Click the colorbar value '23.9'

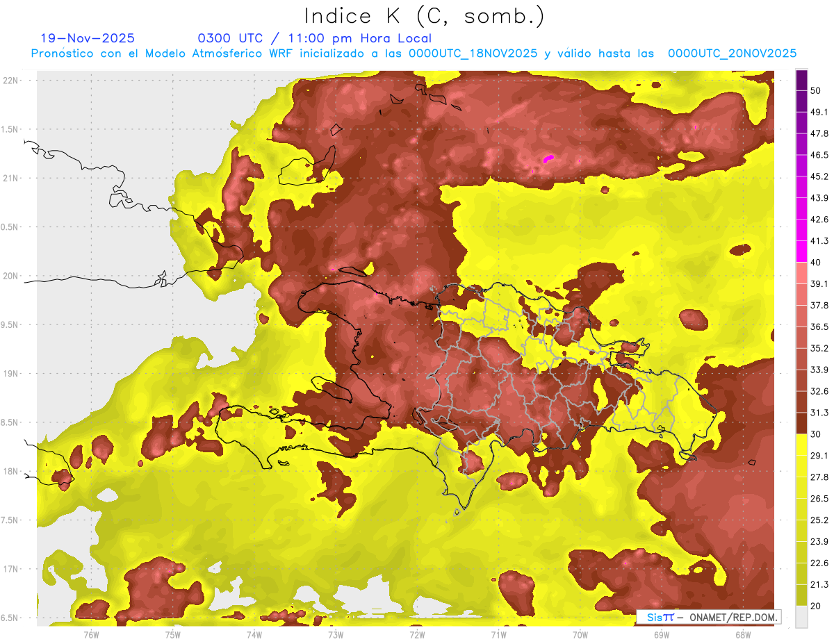pyautogui.click(x=819, y=542)
